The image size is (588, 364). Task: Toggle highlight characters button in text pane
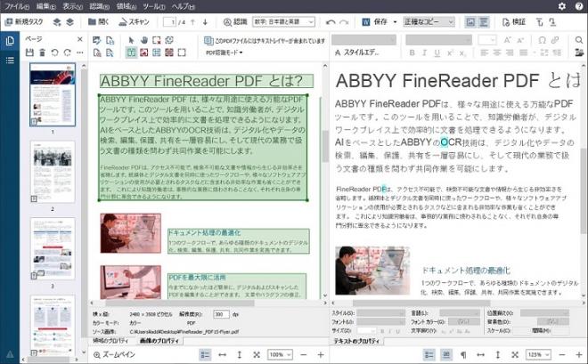[445, 354]
